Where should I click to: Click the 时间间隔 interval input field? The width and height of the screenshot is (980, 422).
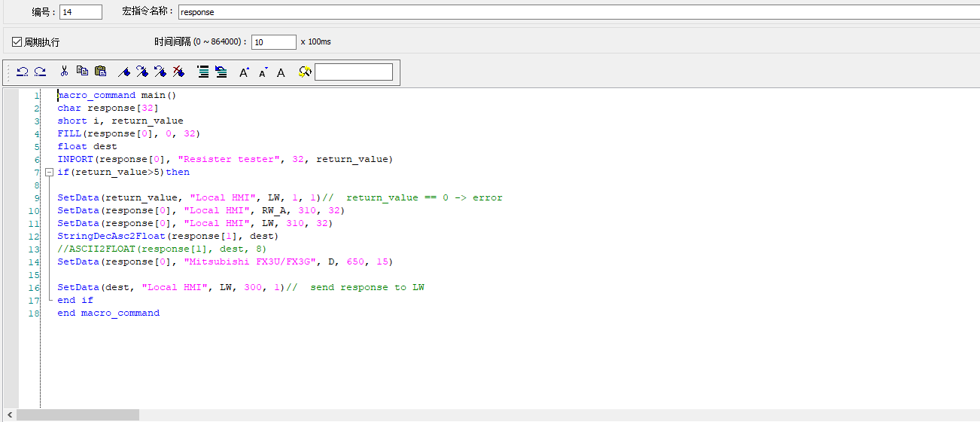click(273, 42)
